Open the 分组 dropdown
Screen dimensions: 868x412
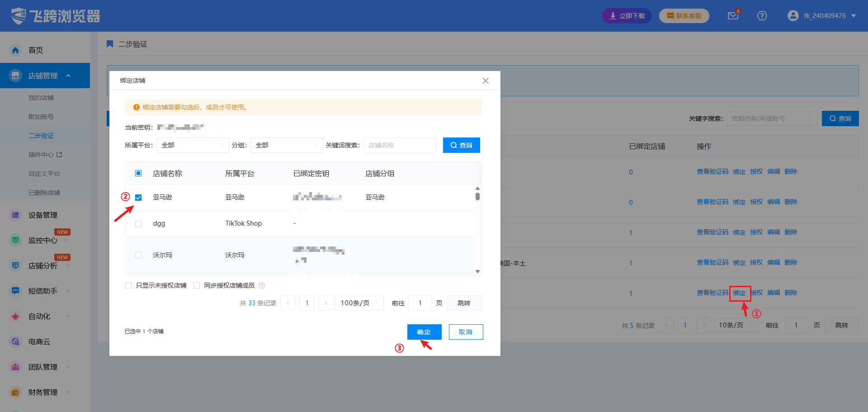287,145
